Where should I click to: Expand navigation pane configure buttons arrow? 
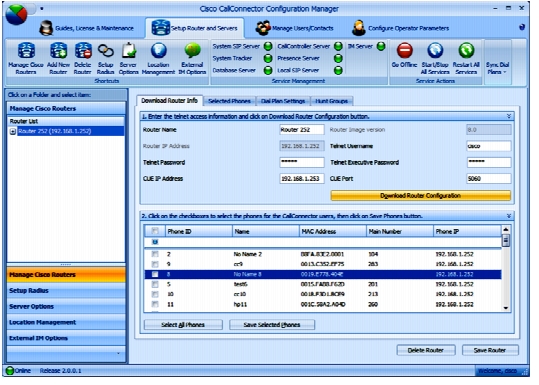pyautogui.click(x=118, y=354)
